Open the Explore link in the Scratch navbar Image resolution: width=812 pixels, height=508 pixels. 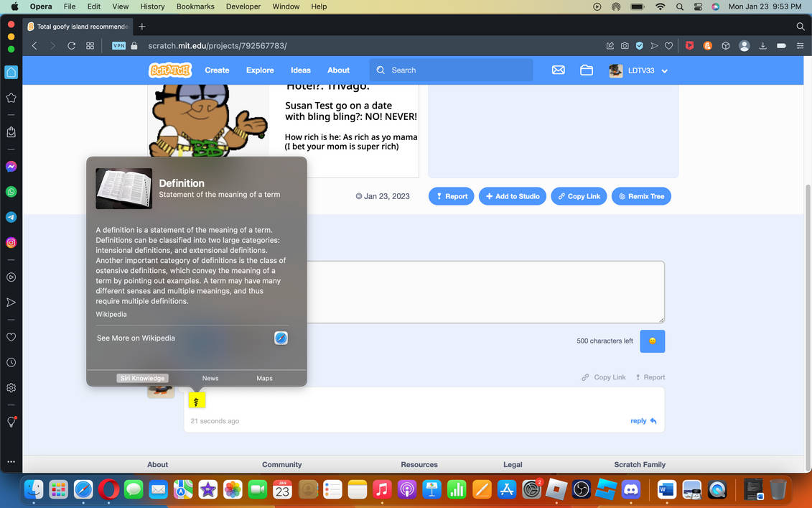pos(260,70)
